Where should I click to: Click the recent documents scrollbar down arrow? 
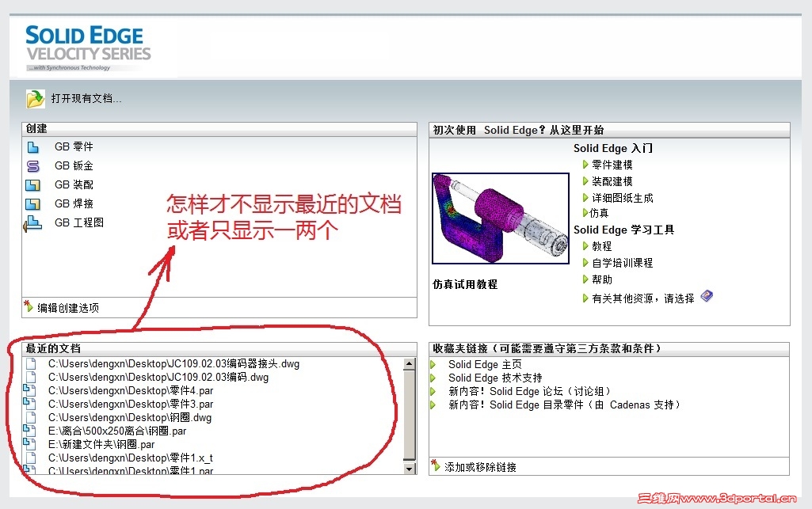click(x=409, y=469)
